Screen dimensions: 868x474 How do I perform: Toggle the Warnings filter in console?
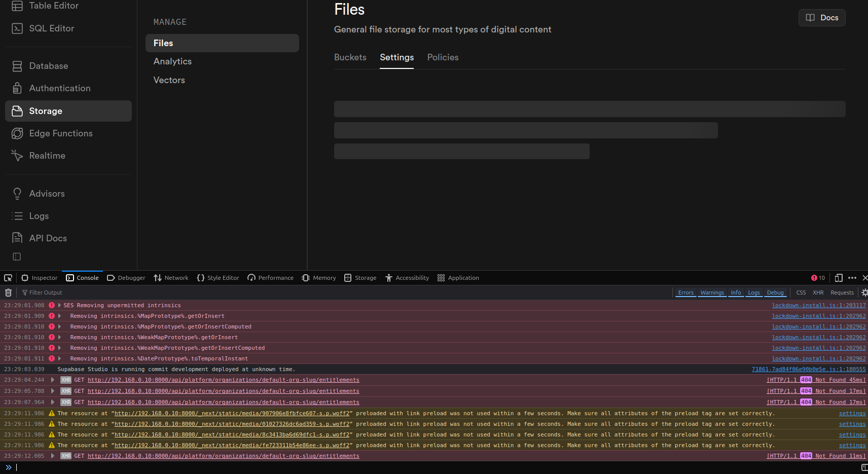pos(712,293)
